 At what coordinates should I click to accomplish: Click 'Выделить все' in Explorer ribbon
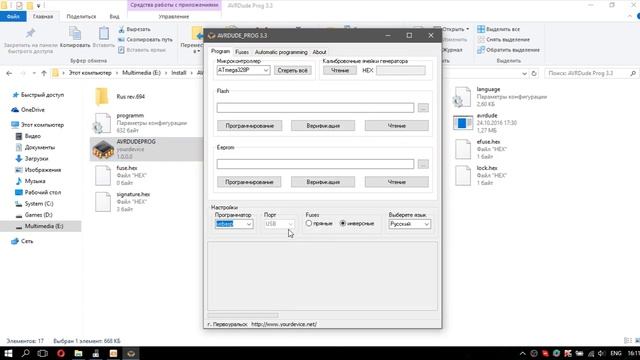pyautogui.click(x=499, y=29)
